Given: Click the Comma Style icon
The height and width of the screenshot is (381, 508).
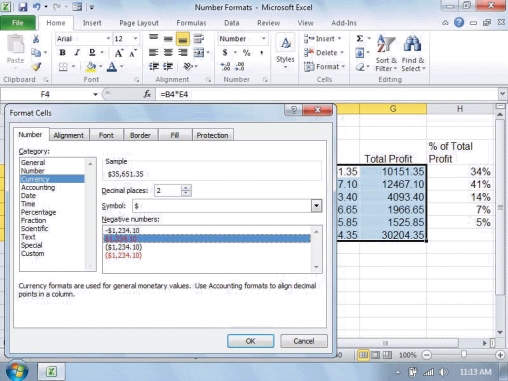Looking at the screenshot, I should click(x=262, y=52).
